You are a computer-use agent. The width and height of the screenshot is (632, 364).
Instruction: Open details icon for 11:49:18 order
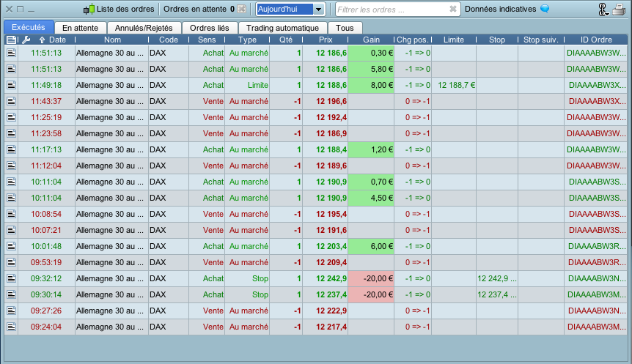(x=11, y=85)
